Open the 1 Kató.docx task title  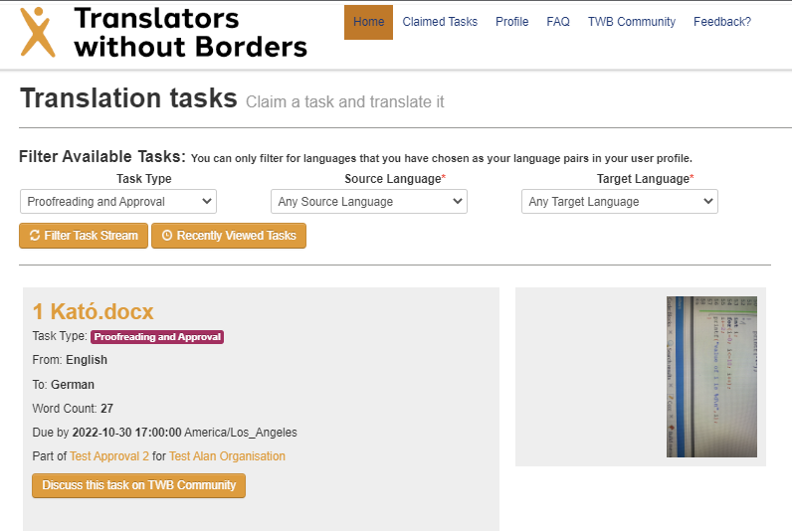[x=93, y=311]
